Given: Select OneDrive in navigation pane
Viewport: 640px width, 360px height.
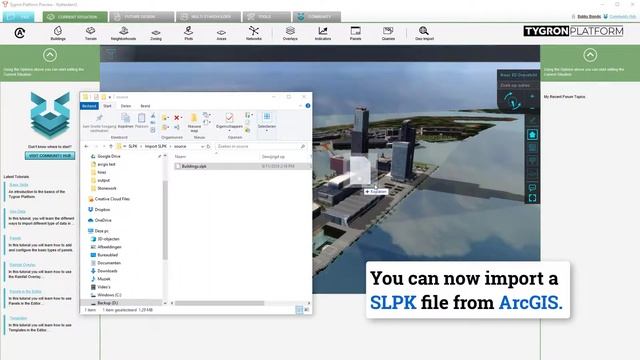Looking at the screenshot, I should 103,220.
